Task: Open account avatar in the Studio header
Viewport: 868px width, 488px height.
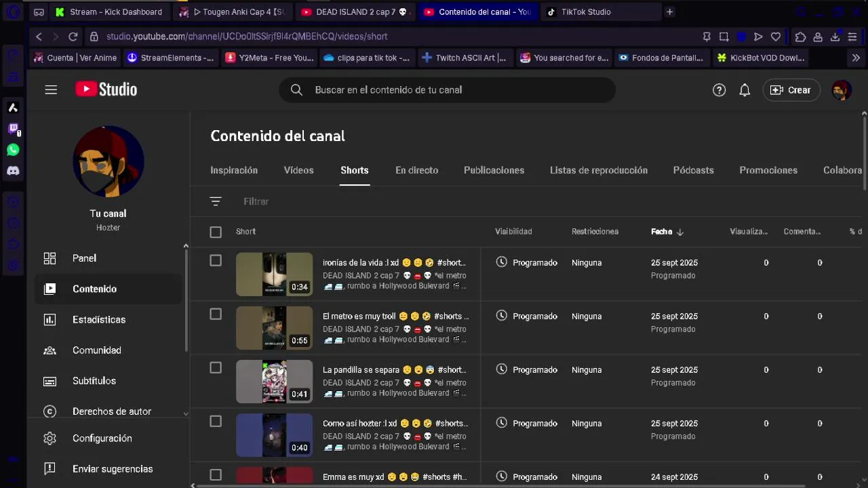Action: tap(841, 90)
